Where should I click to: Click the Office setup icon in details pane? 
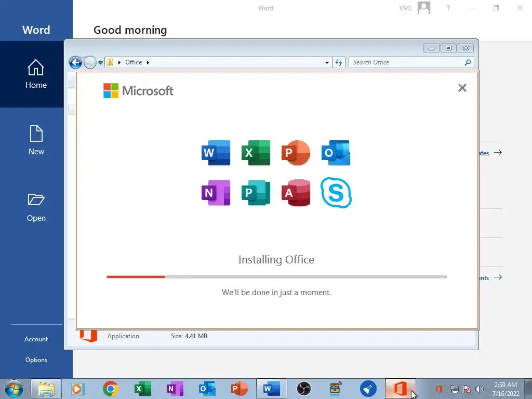coord(88,336)
